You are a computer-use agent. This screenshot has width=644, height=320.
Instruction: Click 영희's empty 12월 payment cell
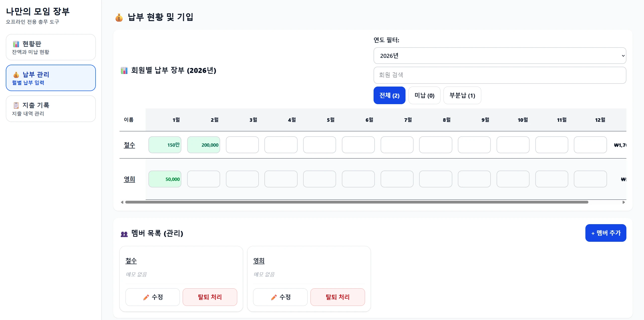click(x=590, y=179)
